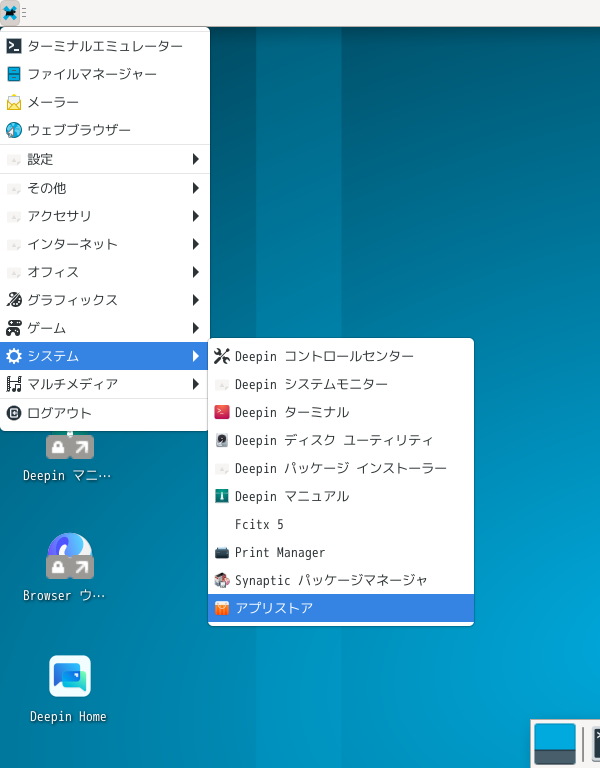Select the Deepin マニ… desktop shortcut
Screen dimensions: 600x768
tap(70, 458)
